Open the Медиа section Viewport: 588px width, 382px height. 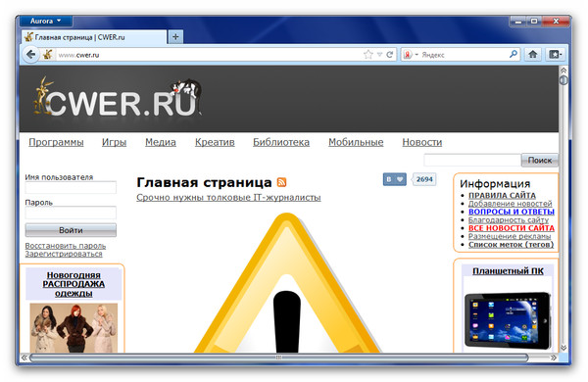coord(161,142)
